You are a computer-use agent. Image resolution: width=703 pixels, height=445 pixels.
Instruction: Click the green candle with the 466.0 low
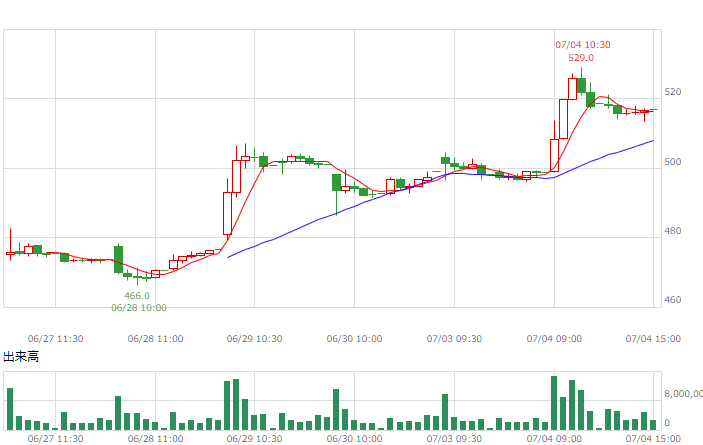pyautogui.click(x=137, y=277)
